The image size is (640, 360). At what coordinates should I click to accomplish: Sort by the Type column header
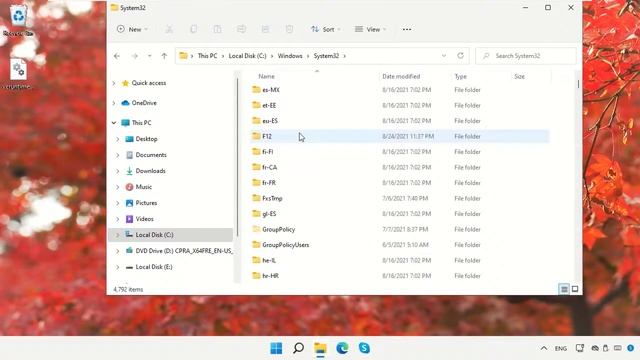(460, 76)
